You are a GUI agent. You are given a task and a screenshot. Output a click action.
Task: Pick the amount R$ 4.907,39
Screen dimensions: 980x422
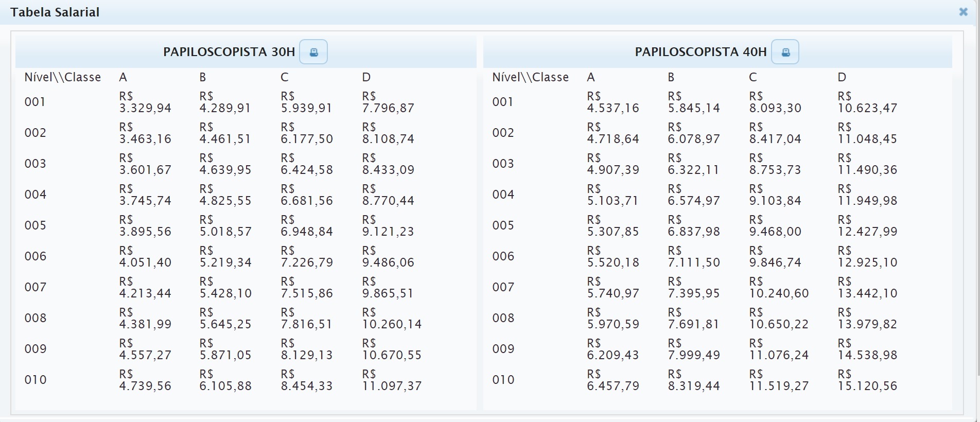point(613,164)
